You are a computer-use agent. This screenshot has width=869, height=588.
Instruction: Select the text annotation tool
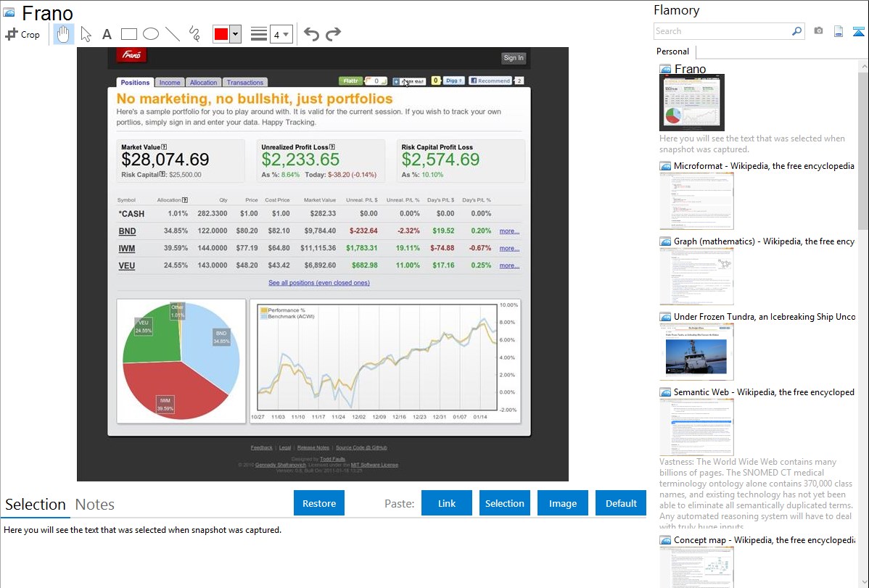(x=107, y=34)
